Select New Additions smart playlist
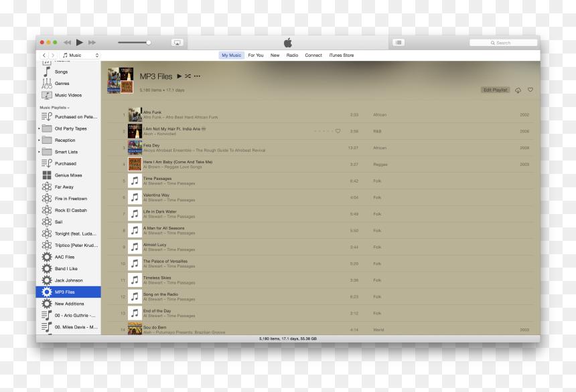 pyautogui.click(x=68, y=304)
